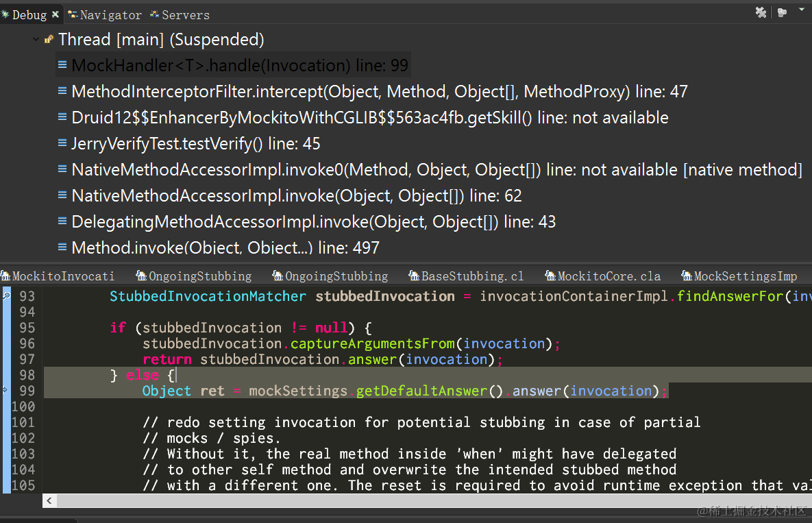Select NativeMethodAccessorImpl.invoke line 62 frame

[x=296, y=196]
